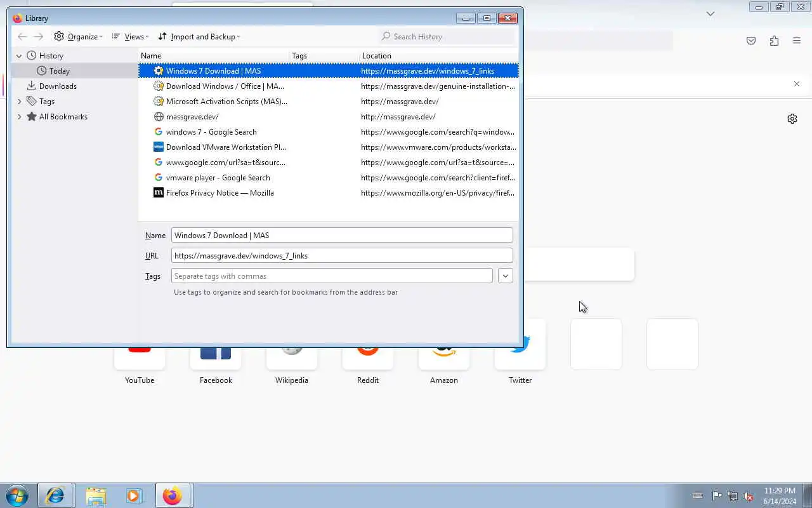Click the Google favicon of windows 7 search row

point(159,132)
